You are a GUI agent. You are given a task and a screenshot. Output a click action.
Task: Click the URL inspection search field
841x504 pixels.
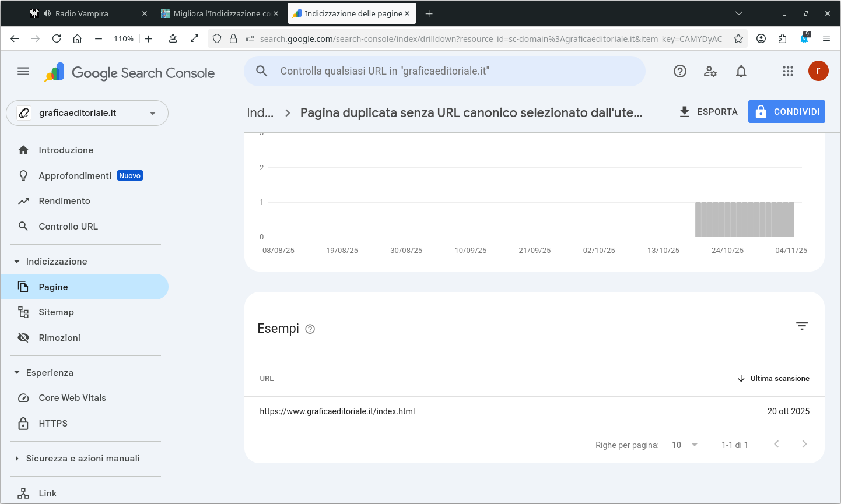click(x=443, y=71)
